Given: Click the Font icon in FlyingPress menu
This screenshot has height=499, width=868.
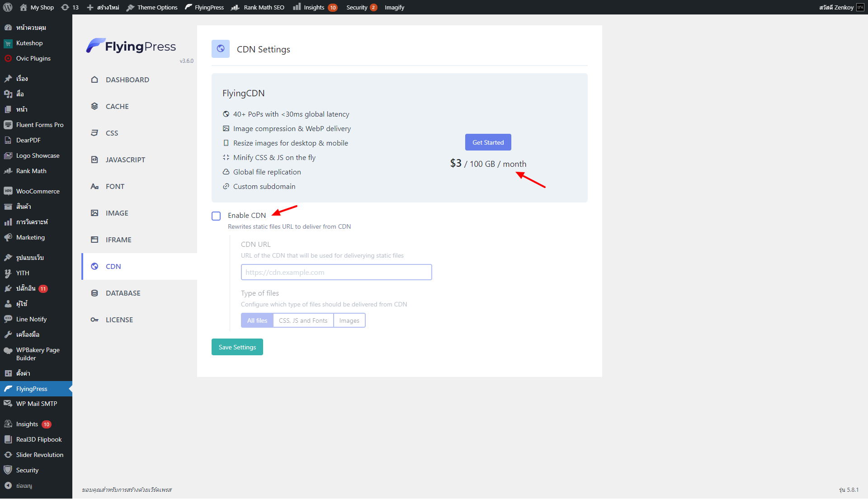Looking at the screenshot, I should (x=94, y=186).
